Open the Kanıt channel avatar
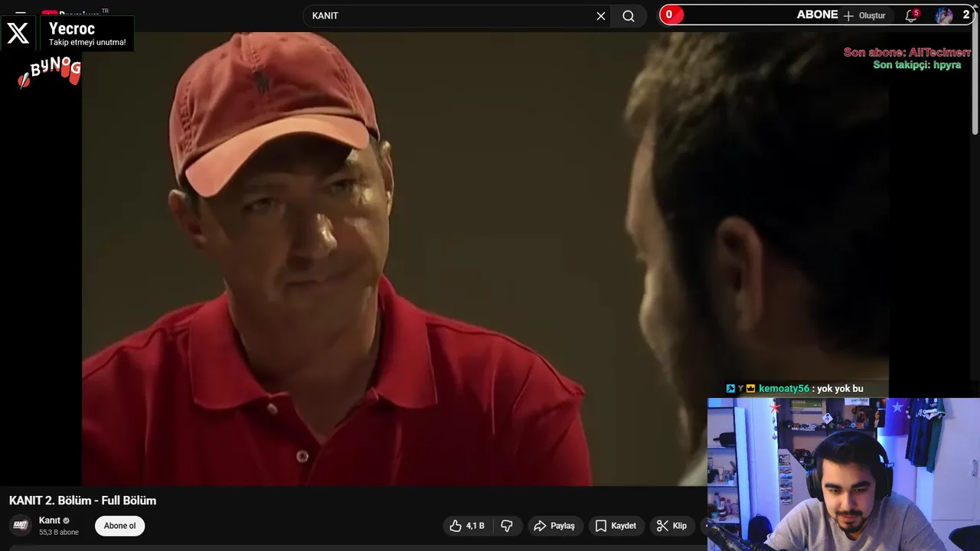 21,526
